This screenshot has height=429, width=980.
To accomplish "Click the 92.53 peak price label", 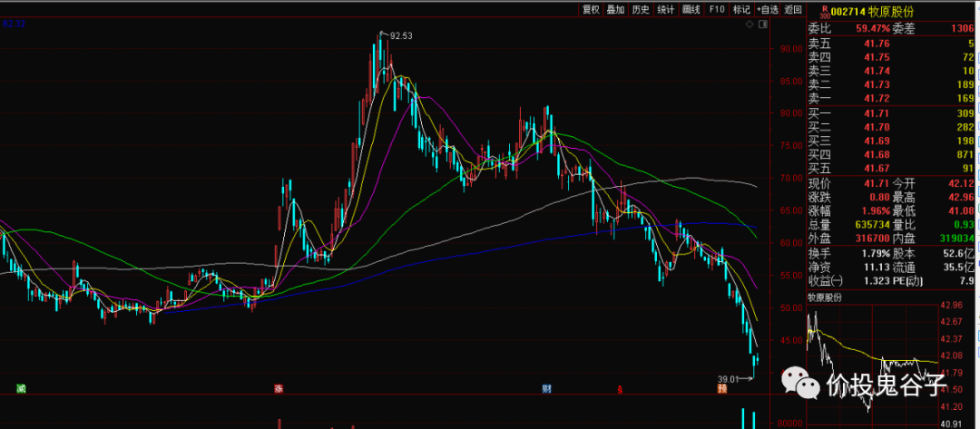I will [x=400, y=36].
